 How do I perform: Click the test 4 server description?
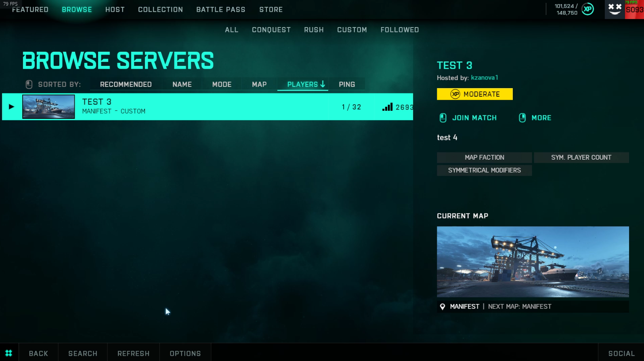coord(447,137)
